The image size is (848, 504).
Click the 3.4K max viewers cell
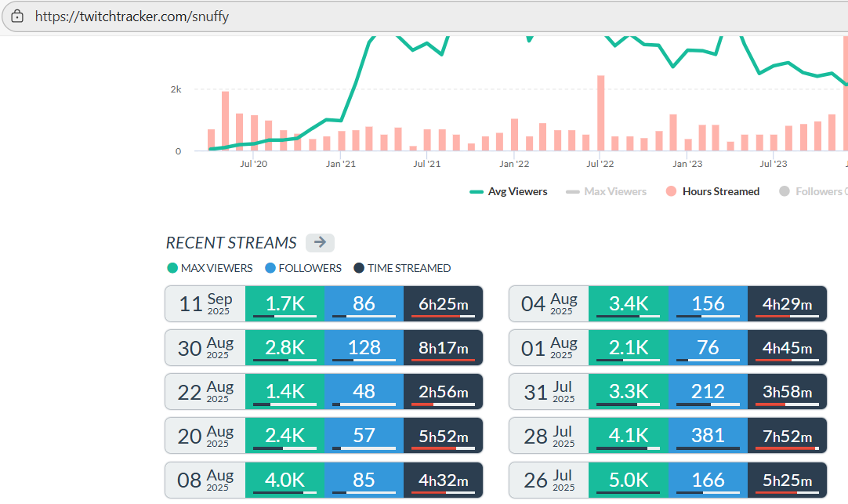click(x=629, y=304)
